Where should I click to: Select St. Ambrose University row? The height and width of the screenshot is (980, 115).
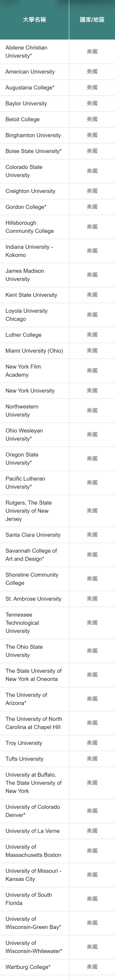[33, 599]
